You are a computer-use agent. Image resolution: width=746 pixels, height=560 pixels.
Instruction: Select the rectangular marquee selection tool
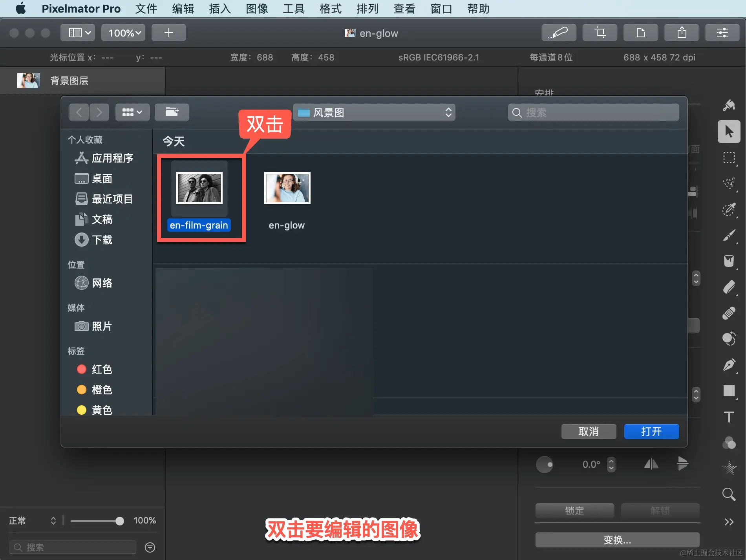click(x=729, y=158)
